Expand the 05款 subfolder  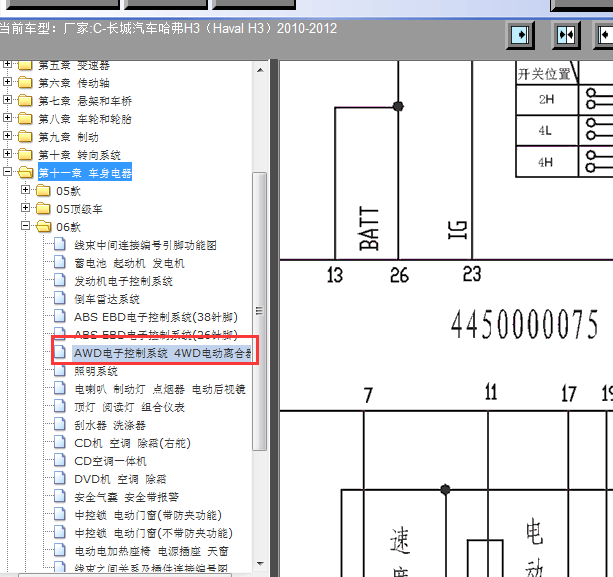tap(25, 190)
